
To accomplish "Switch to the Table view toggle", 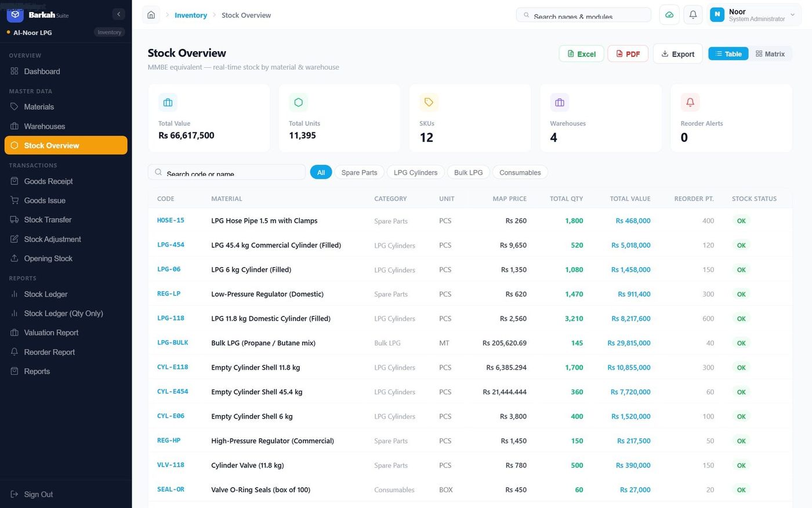I will [x=728, y=54].
